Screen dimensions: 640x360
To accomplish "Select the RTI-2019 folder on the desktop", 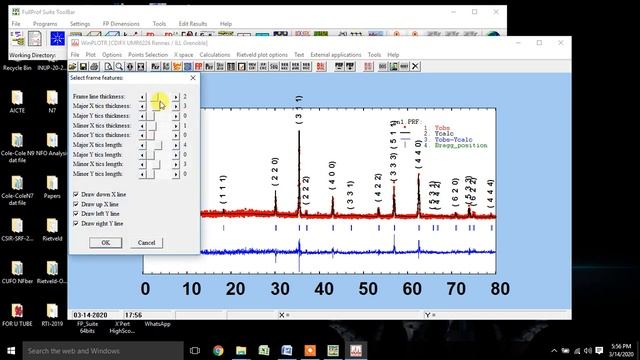I will pos(52,315).
